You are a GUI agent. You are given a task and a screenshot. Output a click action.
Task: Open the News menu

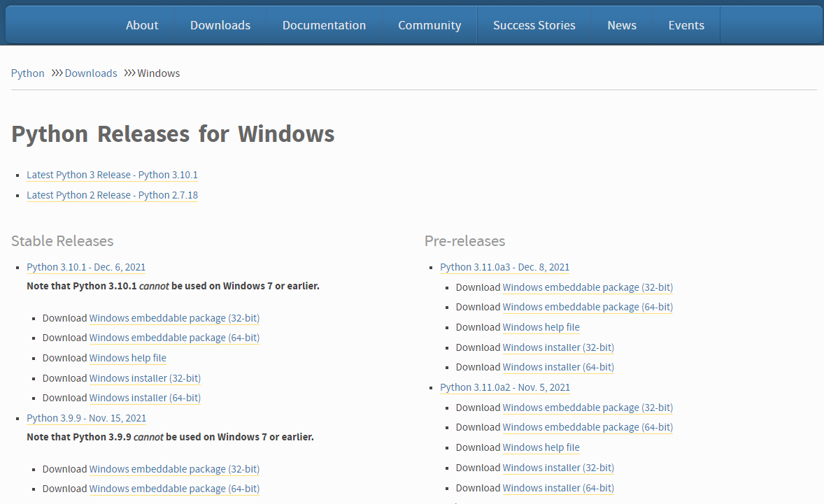tap(622, 25)
